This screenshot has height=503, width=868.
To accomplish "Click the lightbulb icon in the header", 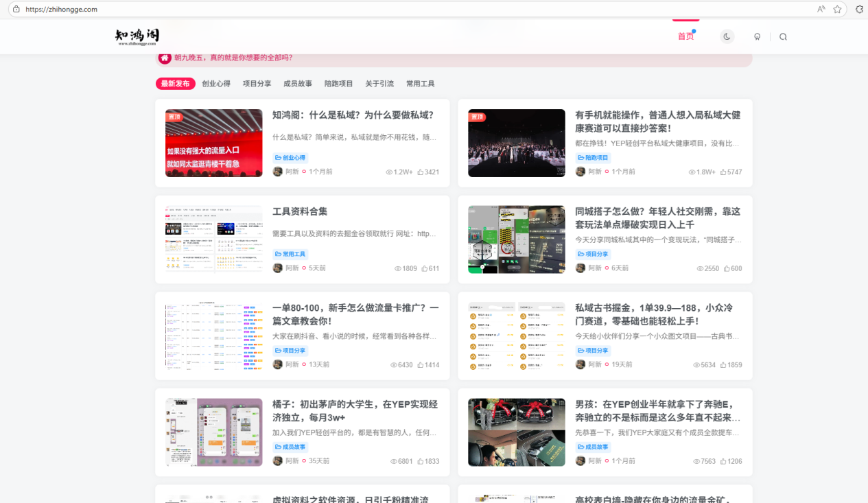I will pyautogui.click(x=758, y=37).
